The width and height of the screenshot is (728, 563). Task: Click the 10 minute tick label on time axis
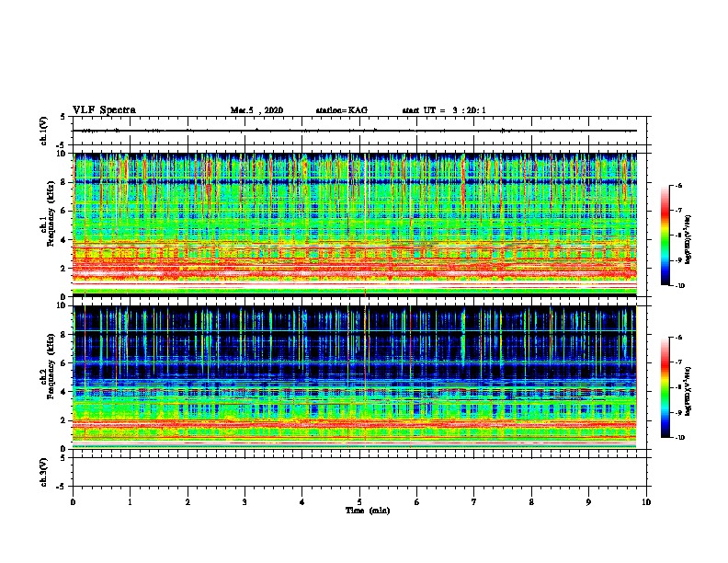pyautogui.click(x=646, y=502)
